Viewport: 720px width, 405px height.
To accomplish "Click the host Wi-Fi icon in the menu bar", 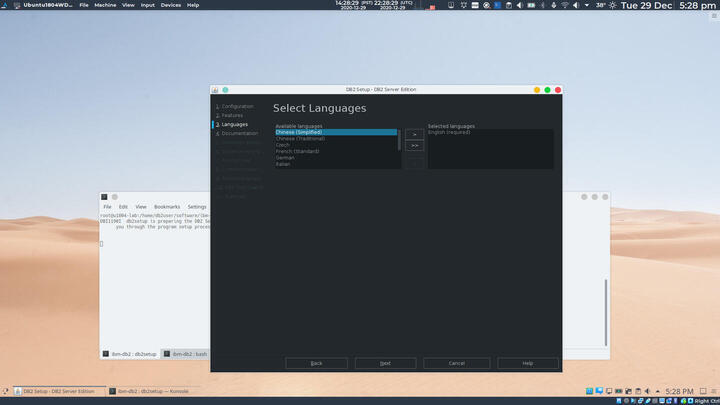I will pyautogui.click(x=564, y=5).
